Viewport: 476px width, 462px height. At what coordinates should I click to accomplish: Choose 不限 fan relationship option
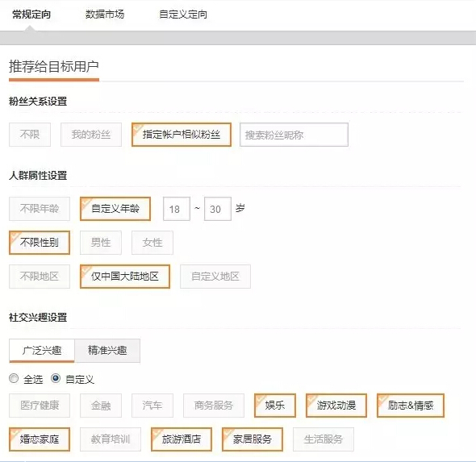[30, 135]
